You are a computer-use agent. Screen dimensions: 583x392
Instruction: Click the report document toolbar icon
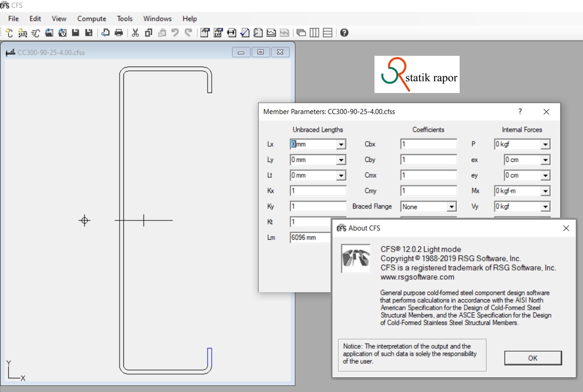[258, 33]
